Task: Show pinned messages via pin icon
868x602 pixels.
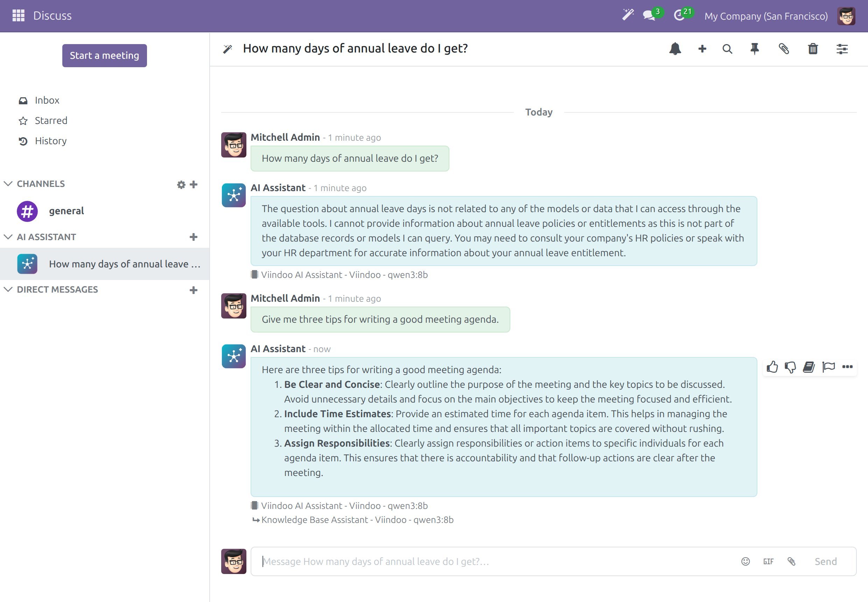Action: tap(755, 49)
